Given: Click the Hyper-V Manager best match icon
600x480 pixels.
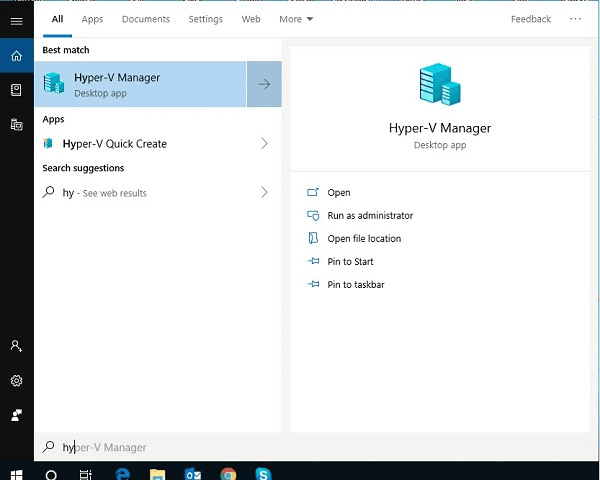Looking at the screenshot, I should (x=54, y=83).
